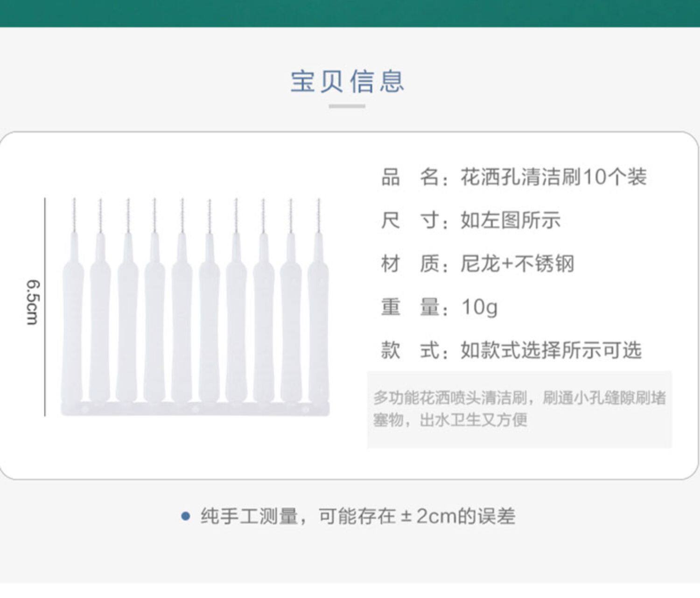Click the footnote about ±2cm measurement error
This screenshot has width=700, height=598.
coord(358,516)
